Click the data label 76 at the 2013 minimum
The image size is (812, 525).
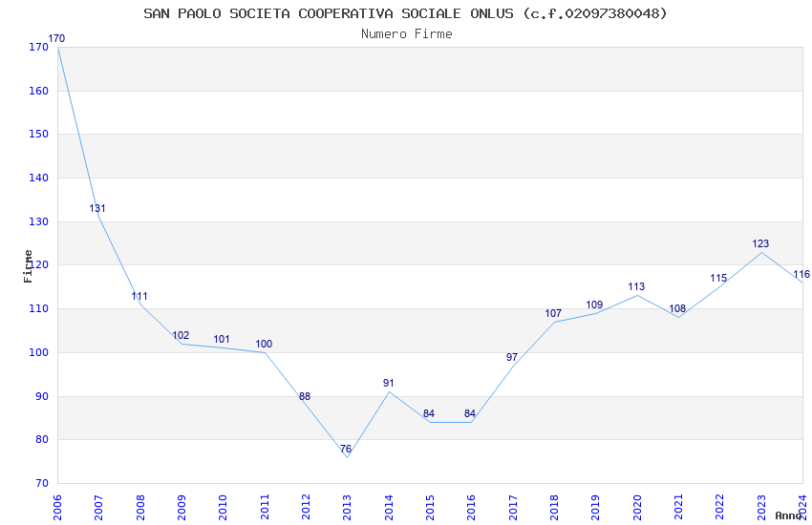tap(346, 450)
